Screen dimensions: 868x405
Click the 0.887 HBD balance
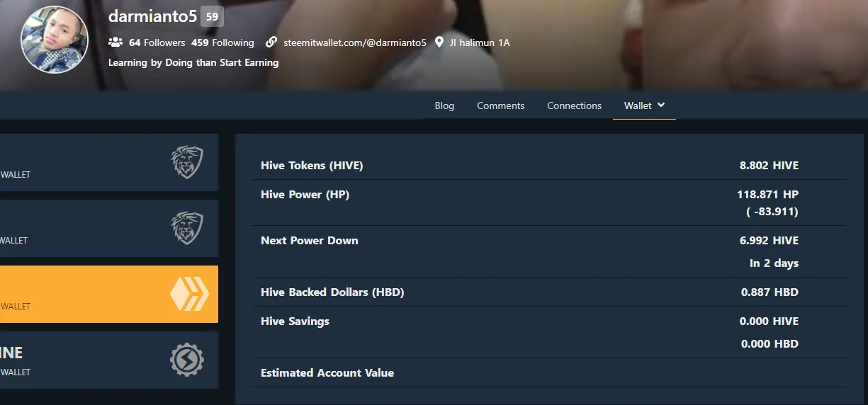tap(770, 292)
